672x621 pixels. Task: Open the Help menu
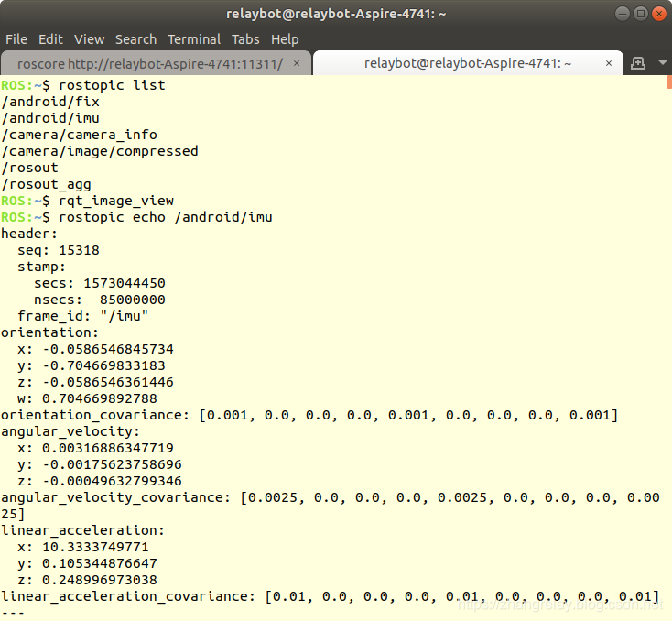coord(285,39)
